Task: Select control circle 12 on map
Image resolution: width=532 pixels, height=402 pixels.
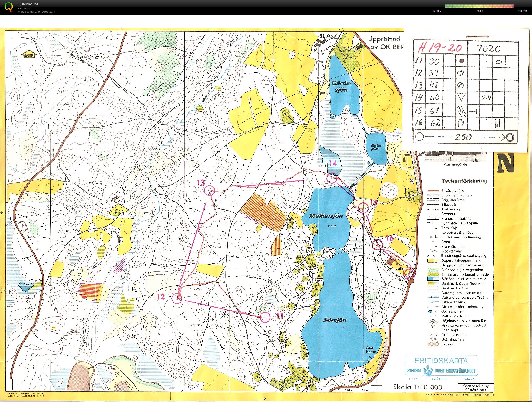Action: tap(177, 298)
